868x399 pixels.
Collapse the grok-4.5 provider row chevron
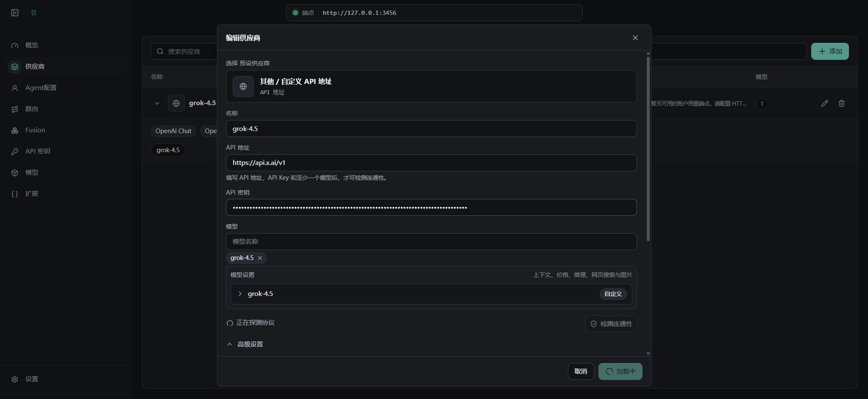click(x=157, y=103)
